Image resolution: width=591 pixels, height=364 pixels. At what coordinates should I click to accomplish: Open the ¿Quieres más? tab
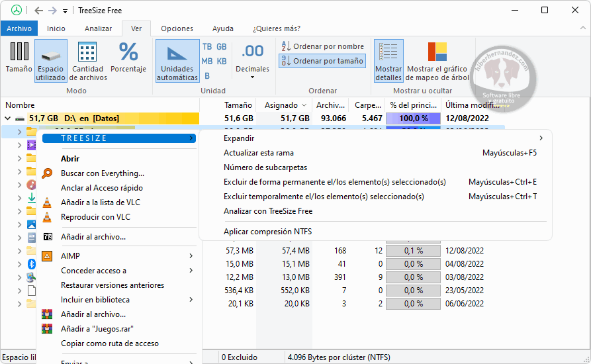point(277,28)
